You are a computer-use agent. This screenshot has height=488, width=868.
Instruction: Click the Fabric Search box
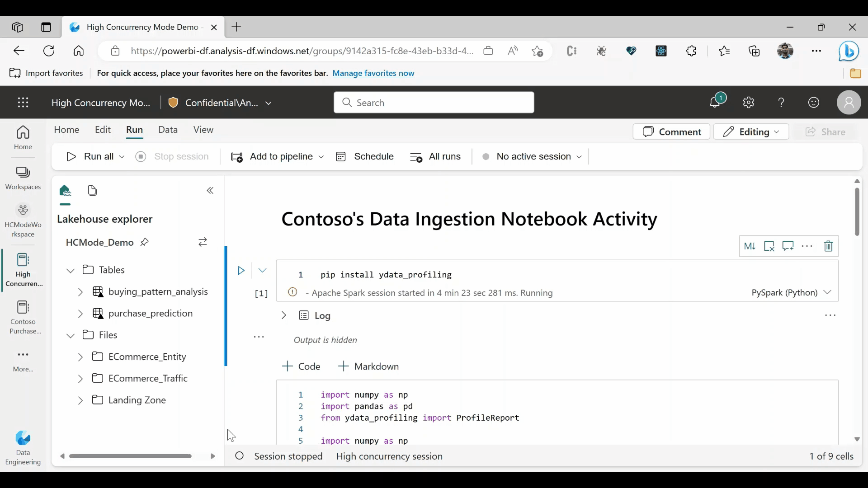tap(434, 103)
